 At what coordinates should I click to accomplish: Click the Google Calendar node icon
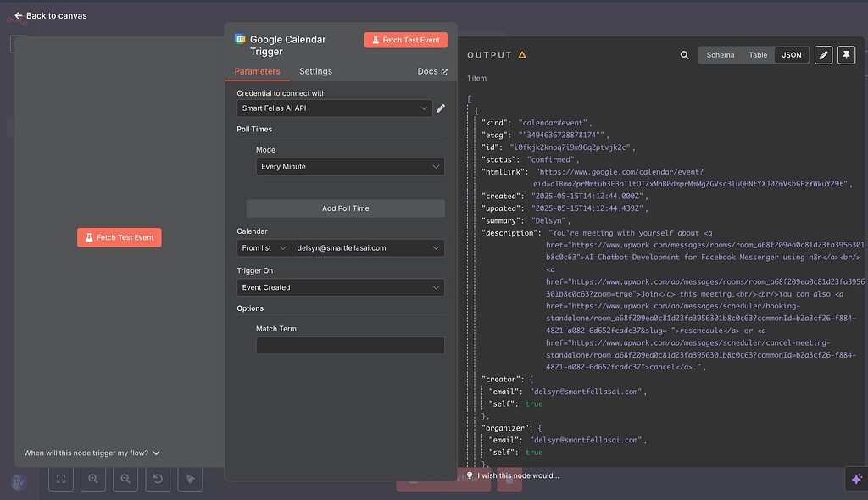click(x=240, y=39)
